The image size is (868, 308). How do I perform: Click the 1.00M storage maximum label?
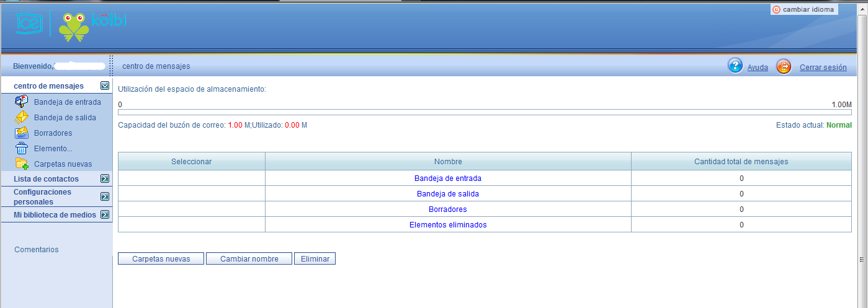tap(841, 105)
